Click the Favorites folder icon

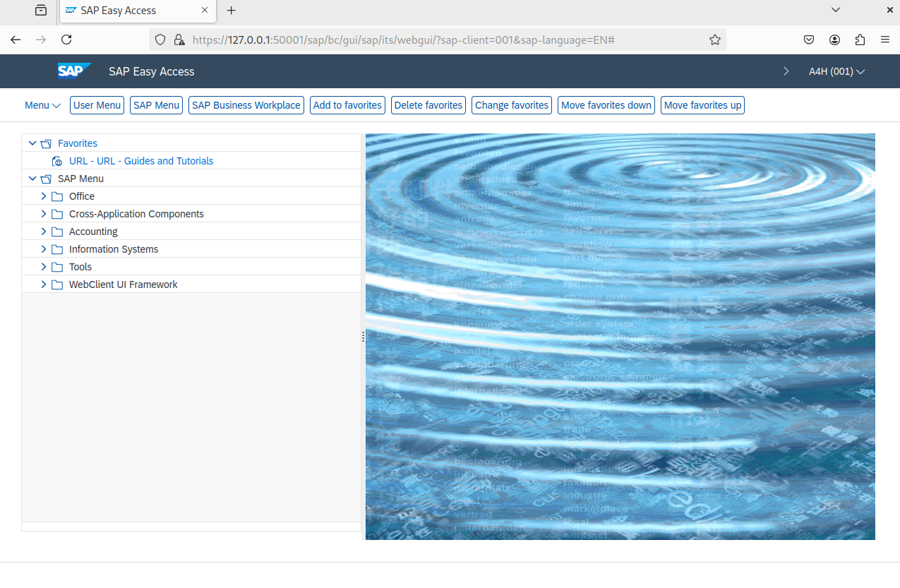[47, 143]
